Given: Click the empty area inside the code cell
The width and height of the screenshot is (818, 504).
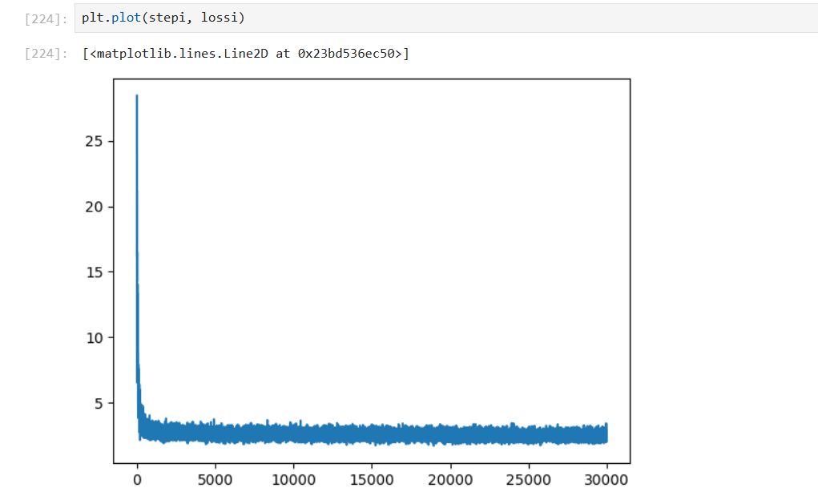Looking at the screenshot, I should tap(521, 18).
